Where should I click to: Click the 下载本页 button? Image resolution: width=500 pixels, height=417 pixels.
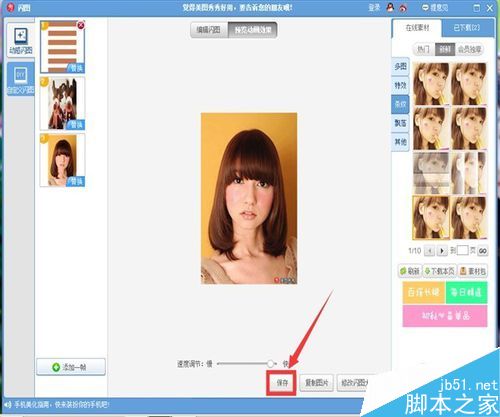pyautogui.click(x=439, y=271)
